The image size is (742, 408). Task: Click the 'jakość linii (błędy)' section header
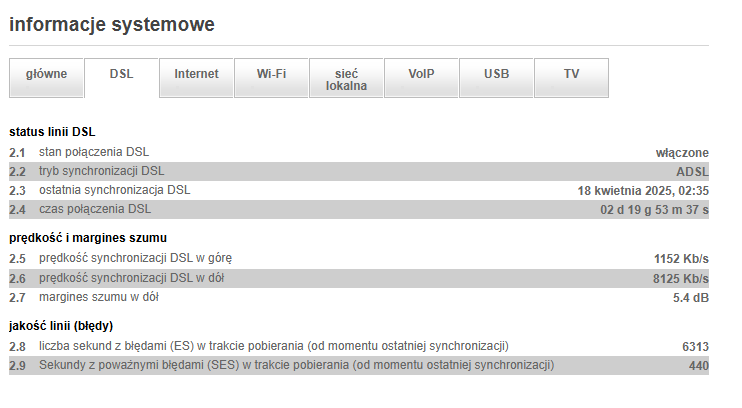[61, 326]
